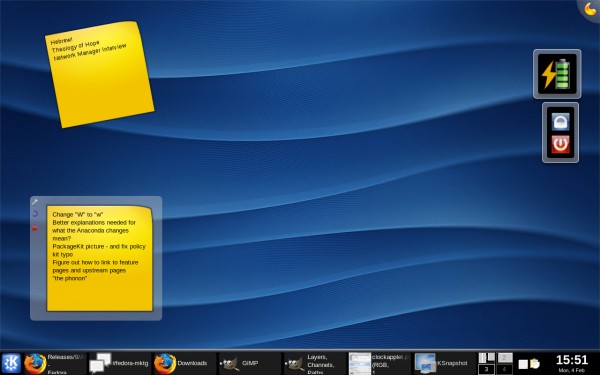Image resolution: width=600 pixels, height=375 pixels.
Task: Click the note widget's rotate handle icon
Action: 35,214
